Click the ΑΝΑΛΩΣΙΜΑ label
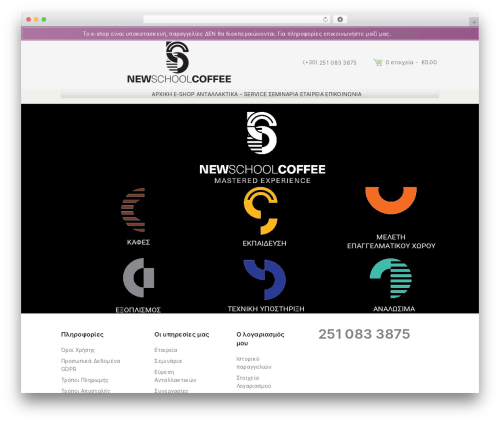 pyautogui.click(x=394, y=309)
